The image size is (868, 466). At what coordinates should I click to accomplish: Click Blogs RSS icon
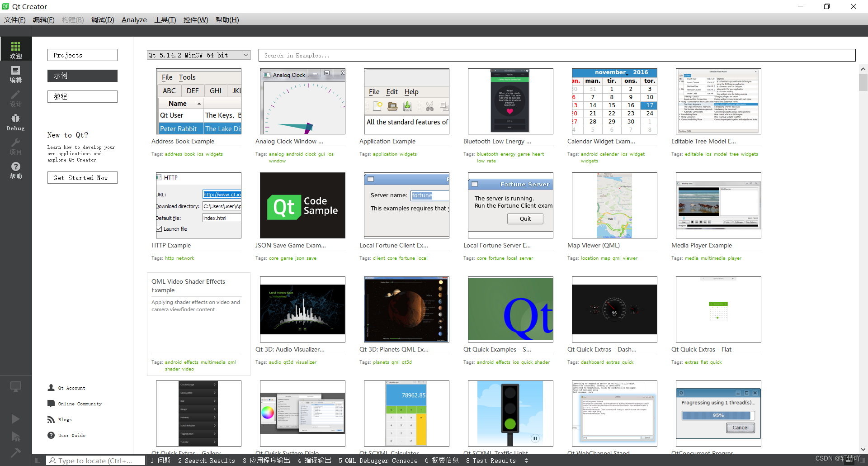51,419
